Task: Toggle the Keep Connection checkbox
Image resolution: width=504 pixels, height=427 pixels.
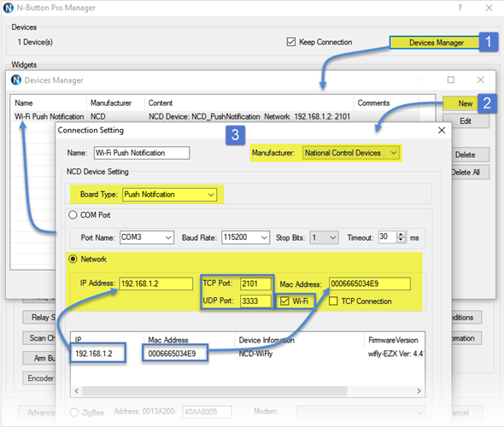Action: 291,42
